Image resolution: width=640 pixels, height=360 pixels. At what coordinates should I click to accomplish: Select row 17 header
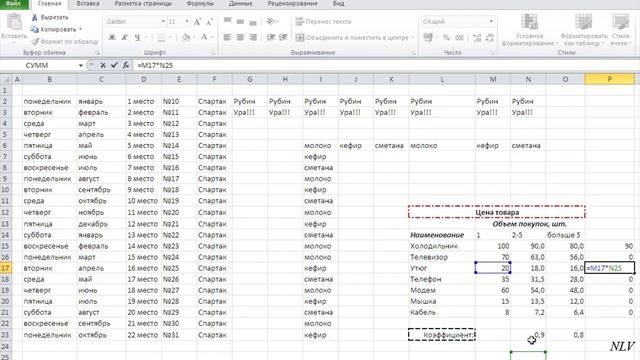pyautogui.click(x=5, y=268)
